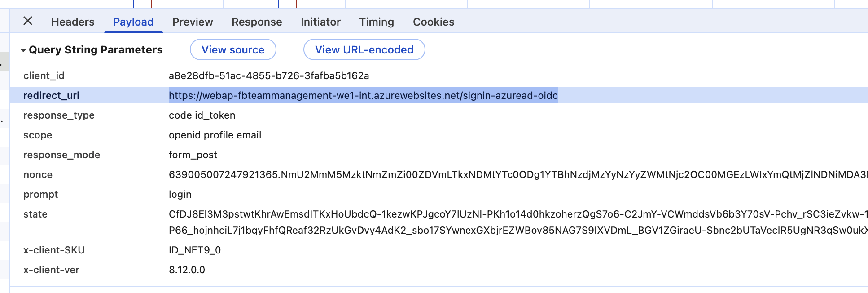
Task: Show the Timing tab
Action: (377, 22)
